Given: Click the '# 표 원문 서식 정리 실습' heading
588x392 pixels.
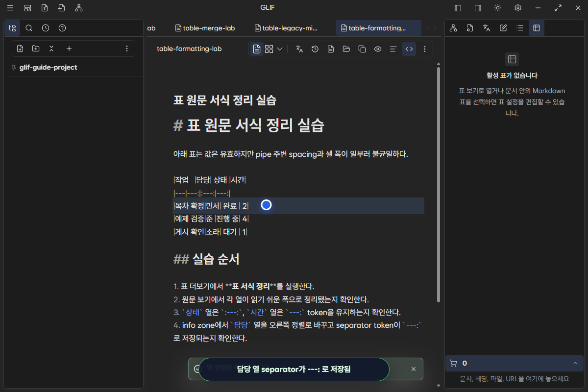Looking at the screenshot, I should click(x=249, y=125).
